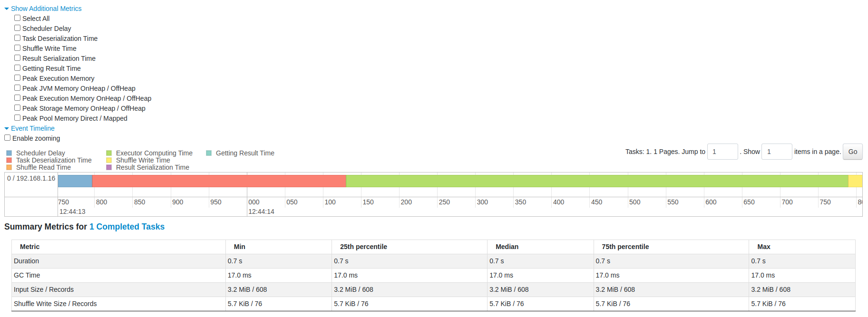Select the Duration metric row label
868x317 pixels.
tap(26, 261)
